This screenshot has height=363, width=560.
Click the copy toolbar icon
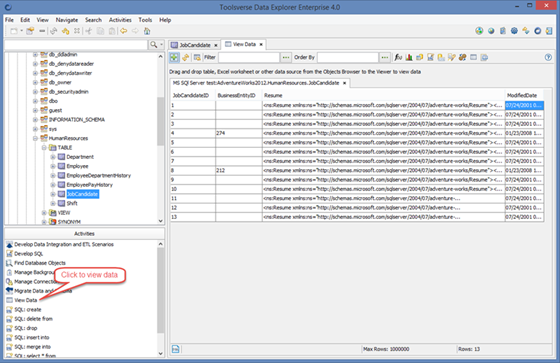click(x=100, y=31)
